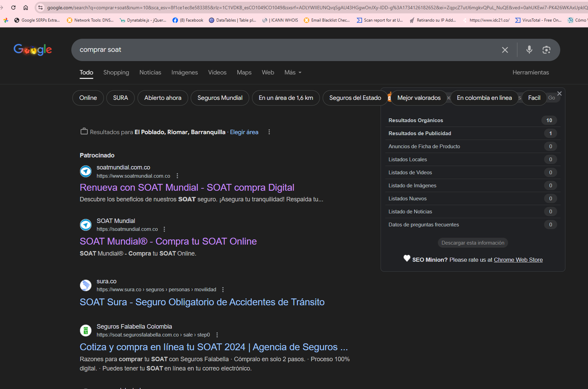The height and width of the screenshot is (389, 588).
Task: Select Datos de preguntas frecuentes row
Action: [x=473, y=225]
